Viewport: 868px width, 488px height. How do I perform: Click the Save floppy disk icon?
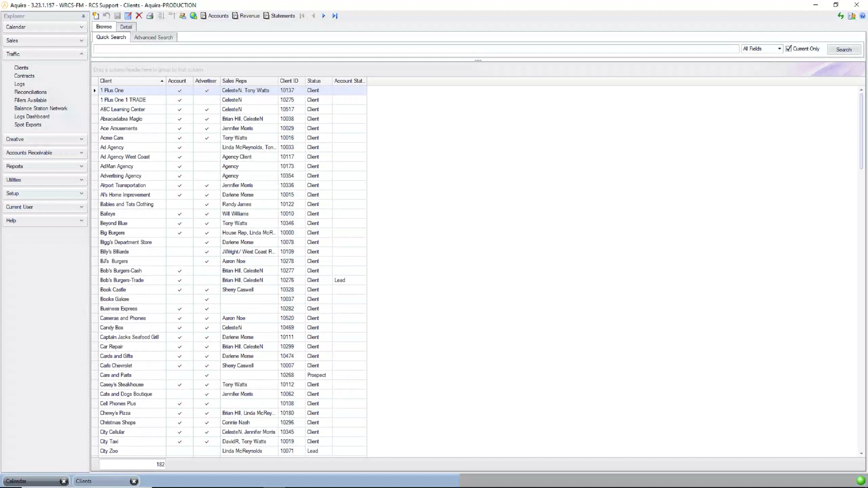(117, 16)
